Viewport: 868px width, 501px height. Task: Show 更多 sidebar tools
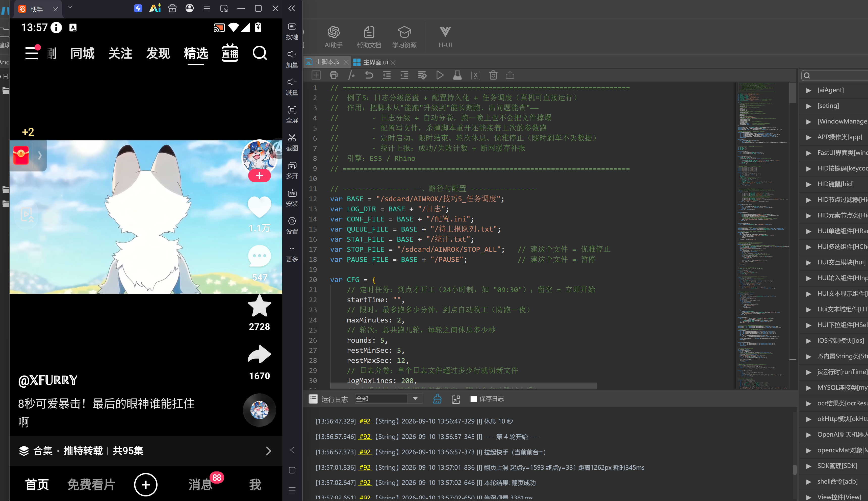(292, 254)
